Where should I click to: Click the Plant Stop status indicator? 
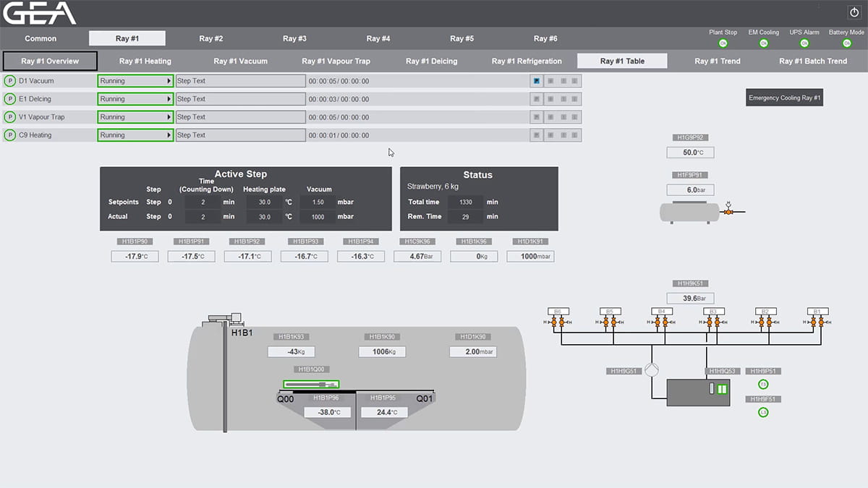[x=723, y=43]
